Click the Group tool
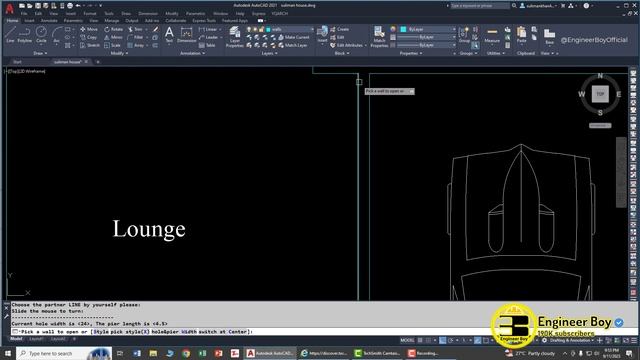This screenshot has width=640, height=360. (x=464, y=35)
